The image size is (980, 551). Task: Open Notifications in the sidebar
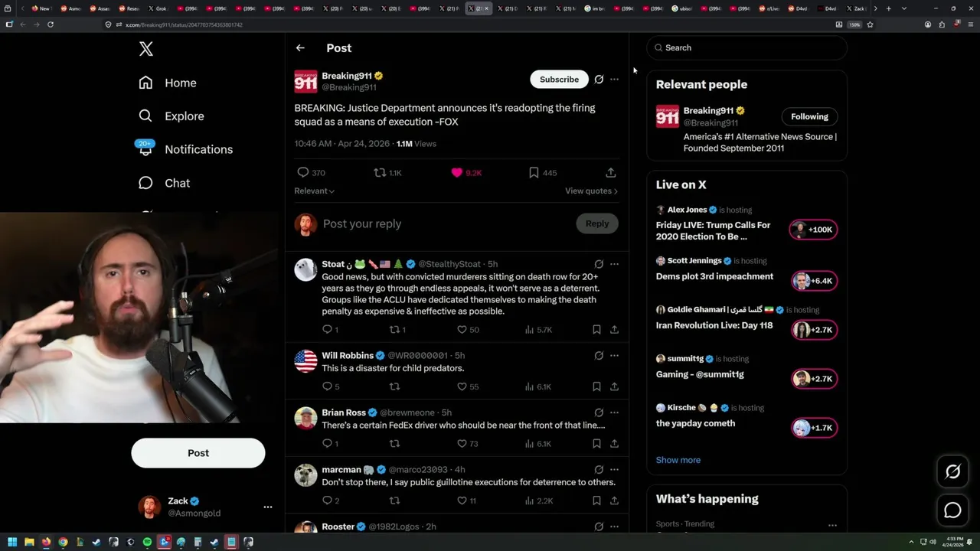[x=185, y=149]
